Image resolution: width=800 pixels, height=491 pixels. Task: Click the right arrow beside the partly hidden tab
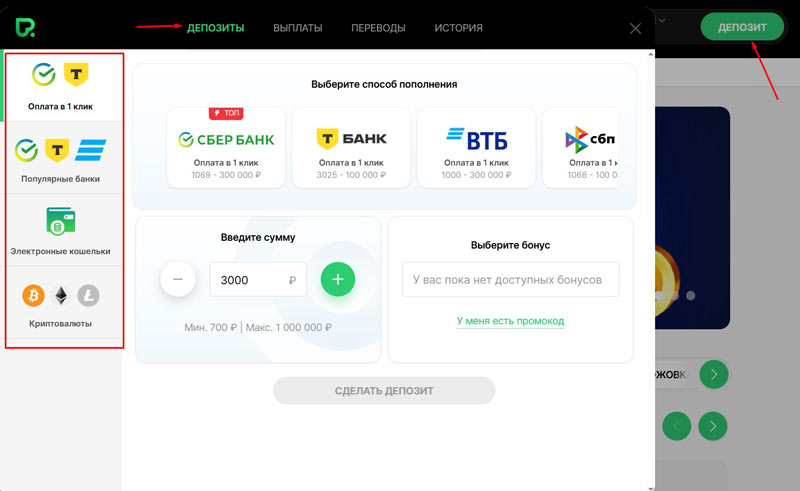tap(714, 375)
